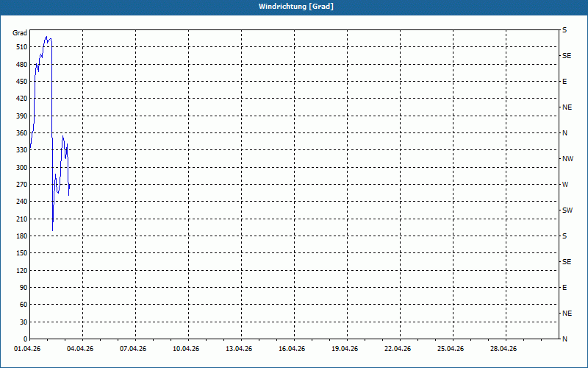The width and height of the screenshot is (588, 368).
Task: Click the Grad unit label on left axis
Action: pos(20,33)
